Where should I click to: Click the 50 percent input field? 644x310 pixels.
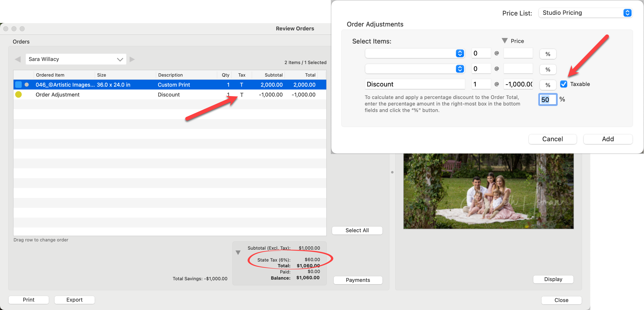pos(547,100)
